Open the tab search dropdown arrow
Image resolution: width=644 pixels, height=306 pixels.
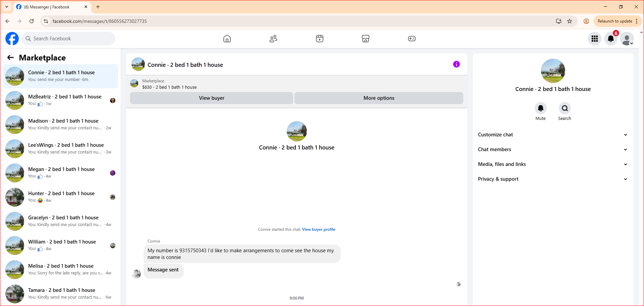click(7, 7)
